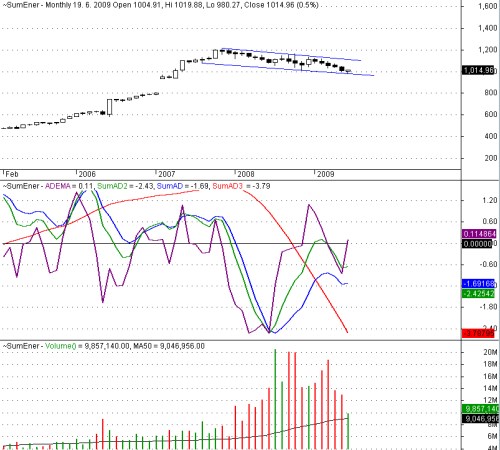Select the upper blue channel trend line
The height and width of the screenshot is (450, 500).
tap(292, 54)
